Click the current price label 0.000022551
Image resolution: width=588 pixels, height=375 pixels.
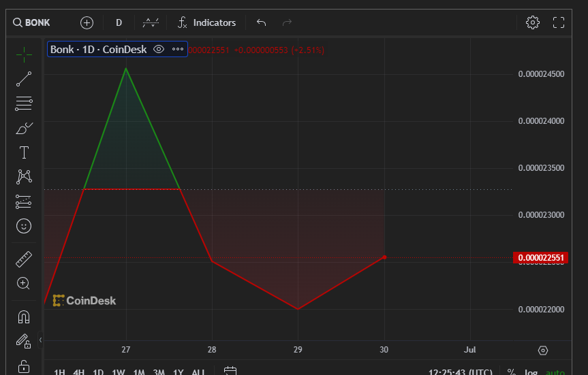(541, 258)
